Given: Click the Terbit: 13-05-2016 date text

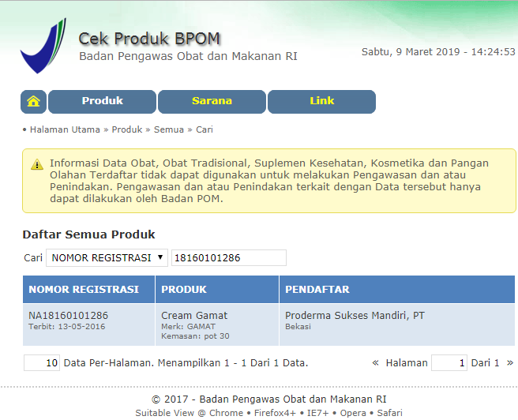Looking at the screenshot, I should 67,327.
